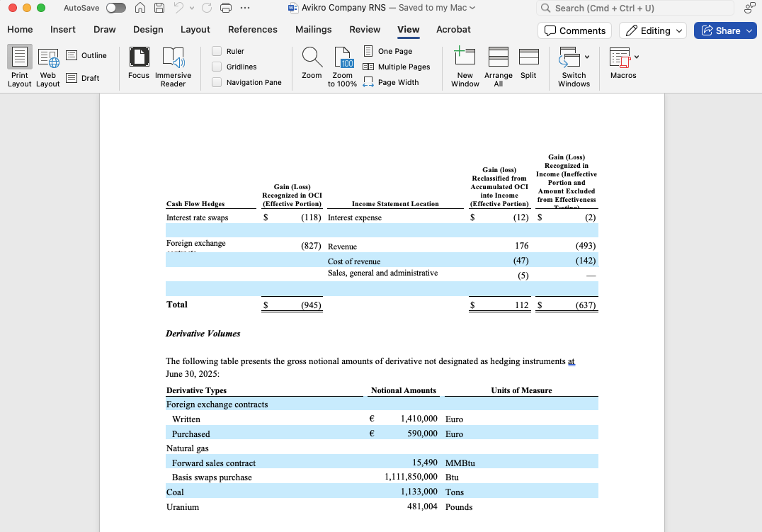The image size is (762, 532).
Task: Open the Editing mode dropdown
Action: point(653,30)
